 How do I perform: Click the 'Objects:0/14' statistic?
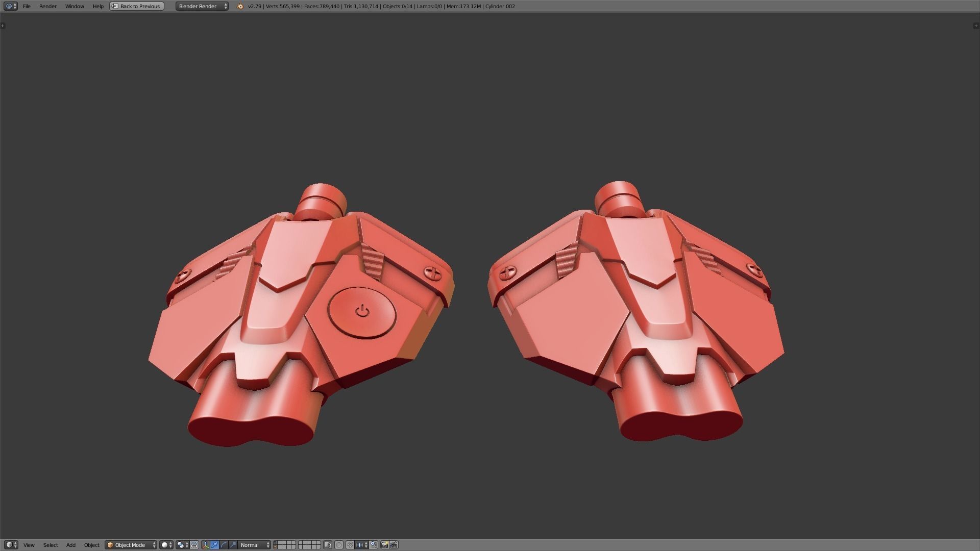(398, 6)
